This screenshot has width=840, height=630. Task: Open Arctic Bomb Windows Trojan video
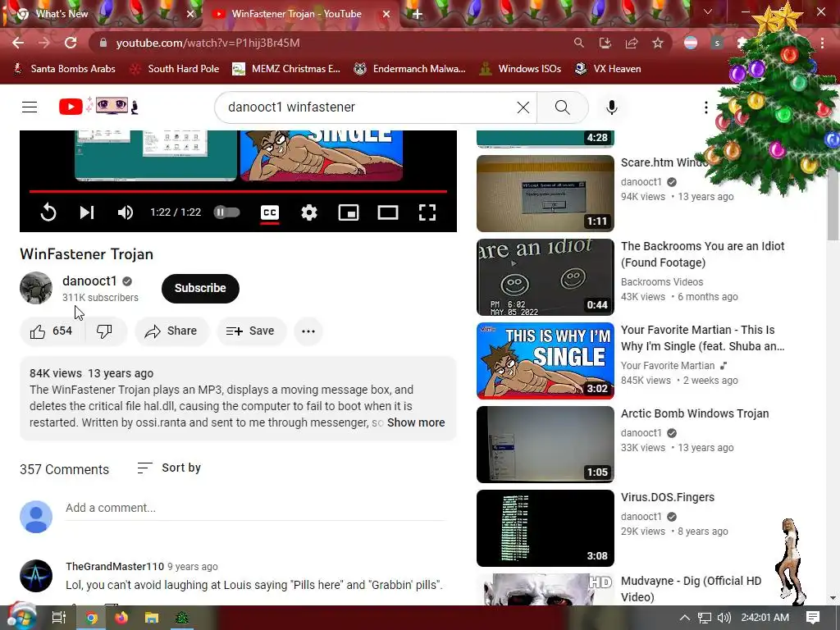click(695, 413)
